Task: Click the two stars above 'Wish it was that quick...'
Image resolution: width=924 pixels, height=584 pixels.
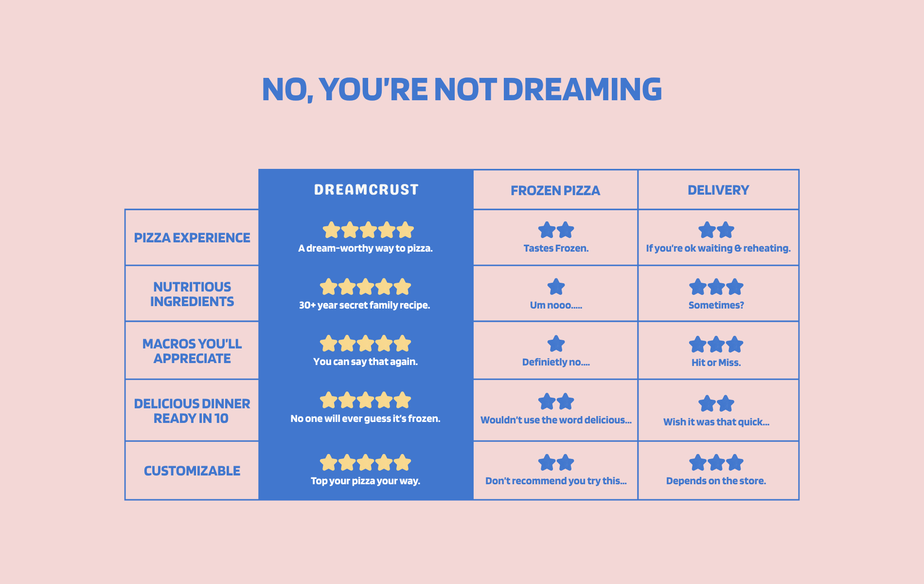Action: coord(716,403)
